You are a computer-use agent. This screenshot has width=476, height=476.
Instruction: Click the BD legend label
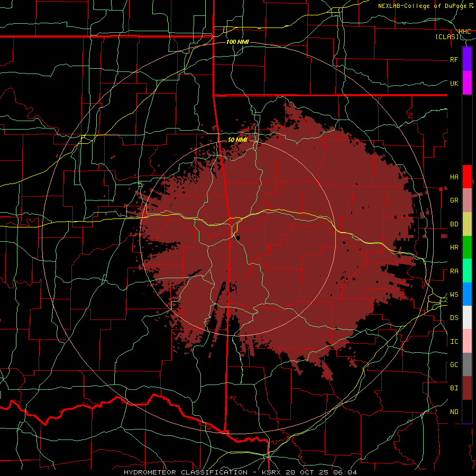click(454, 224)
